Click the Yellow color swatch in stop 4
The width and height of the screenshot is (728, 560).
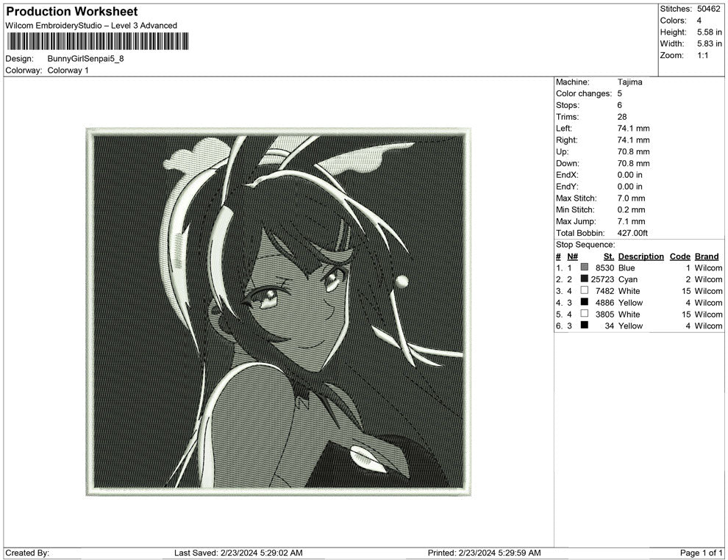(585, 303)
